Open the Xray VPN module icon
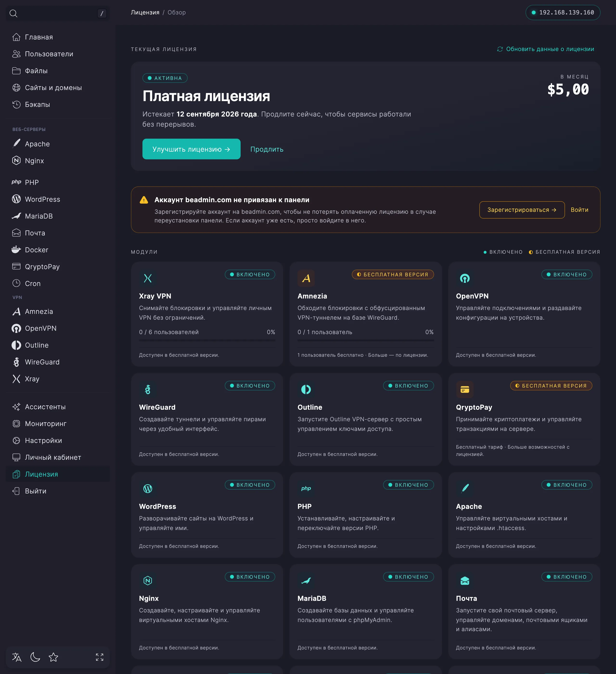Image resolution: width=616 pixels, height=674 pixels. coord(148,278)
